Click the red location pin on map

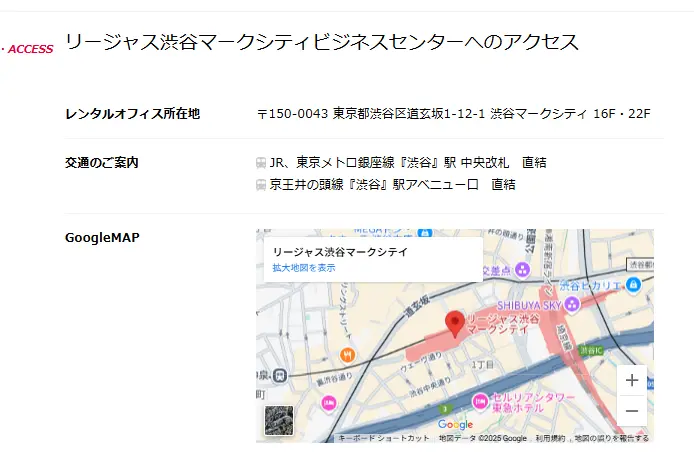pos(454,324)
